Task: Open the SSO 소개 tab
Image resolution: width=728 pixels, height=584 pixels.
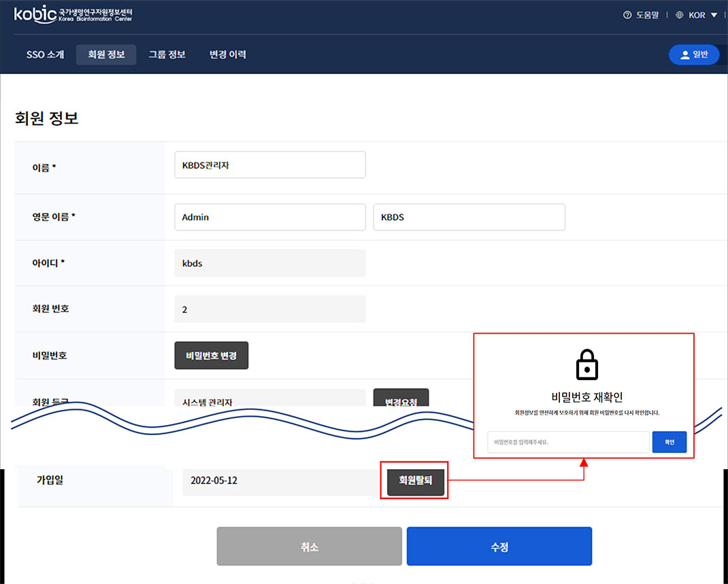Action: (x=46, y=54)
